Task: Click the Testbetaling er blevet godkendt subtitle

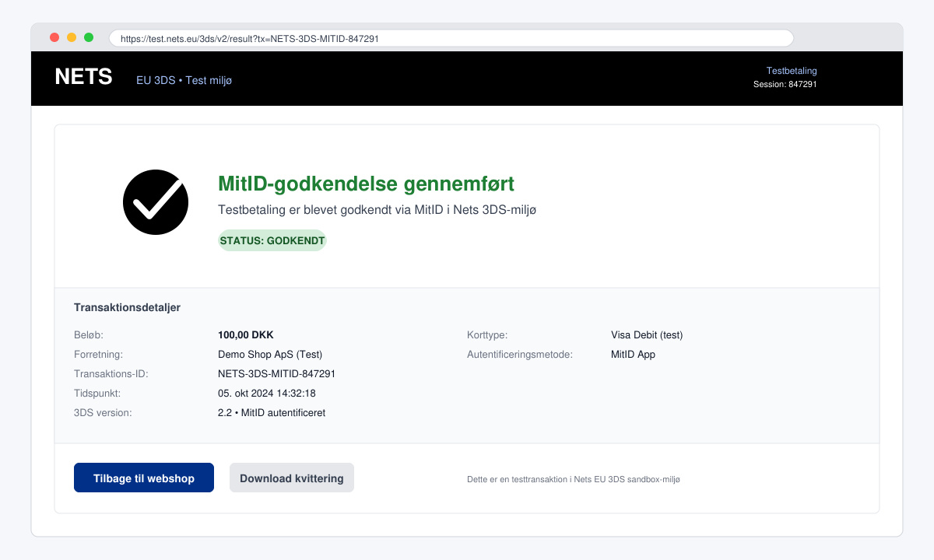Action: tap(377, 210)
